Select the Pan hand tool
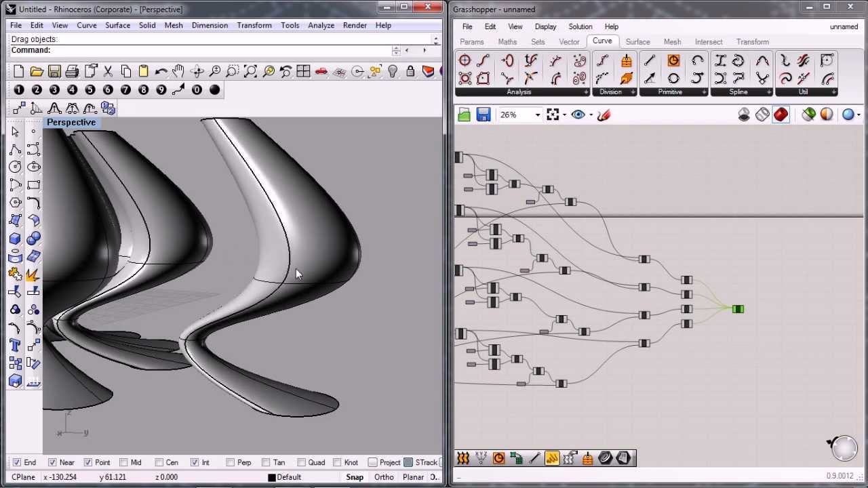Viewport: 868px width, 488px height. tap(178, 72)
